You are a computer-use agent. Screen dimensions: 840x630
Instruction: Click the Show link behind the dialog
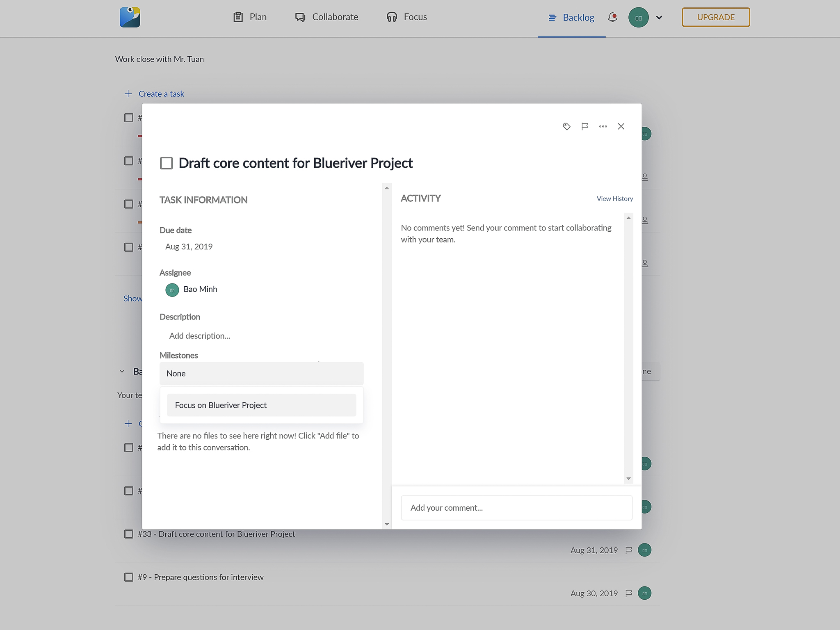point(133,299)
